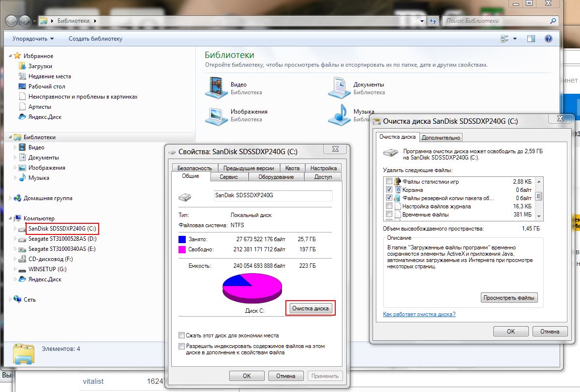The width and height of the screenshot is (580, 392).
Task: Confirm Disk Cleanup with OK button
Action: [511, 332]
